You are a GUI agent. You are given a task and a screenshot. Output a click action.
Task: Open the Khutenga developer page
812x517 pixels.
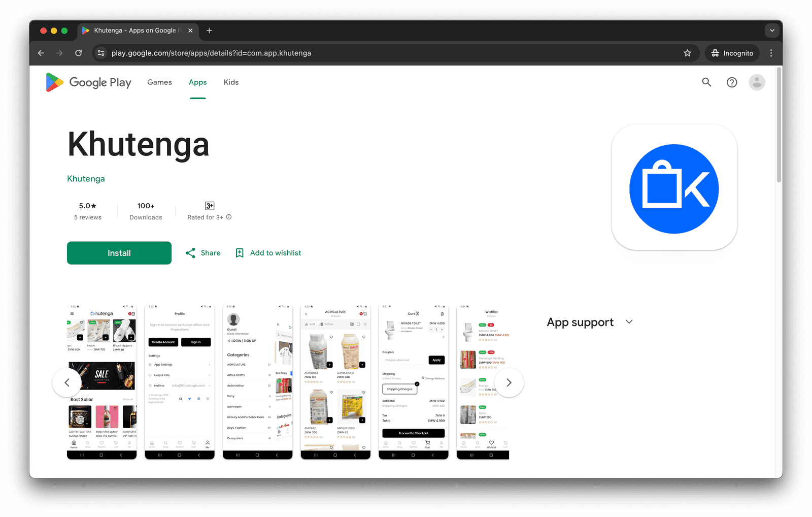86,178
